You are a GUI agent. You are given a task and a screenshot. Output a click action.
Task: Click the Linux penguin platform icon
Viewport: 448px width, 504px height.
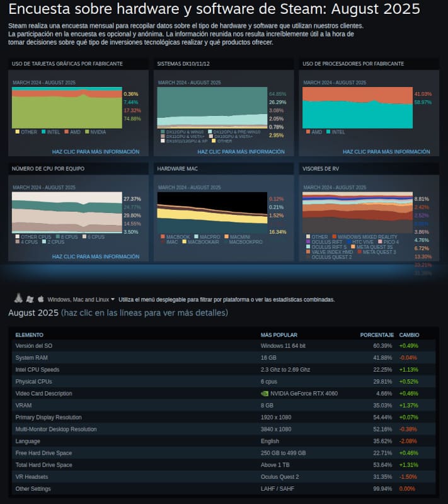coord(19,298)
